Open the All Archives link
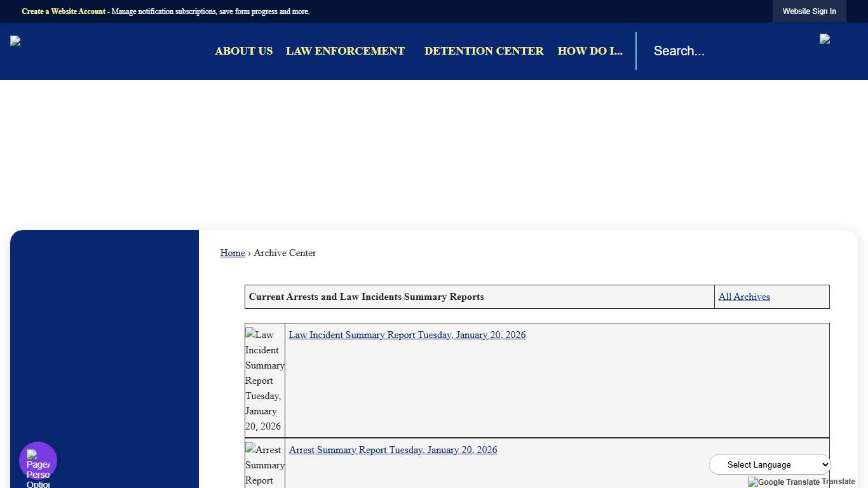 [x=744, y=297]
